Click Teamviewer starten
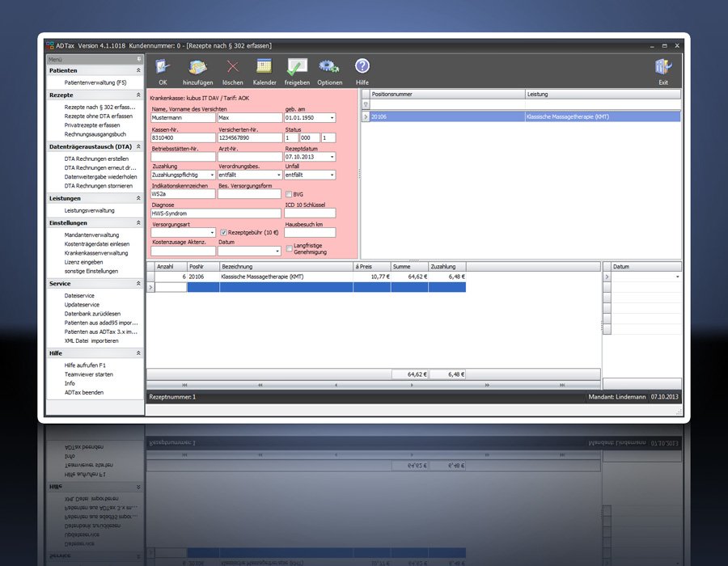 coord(89,374)
